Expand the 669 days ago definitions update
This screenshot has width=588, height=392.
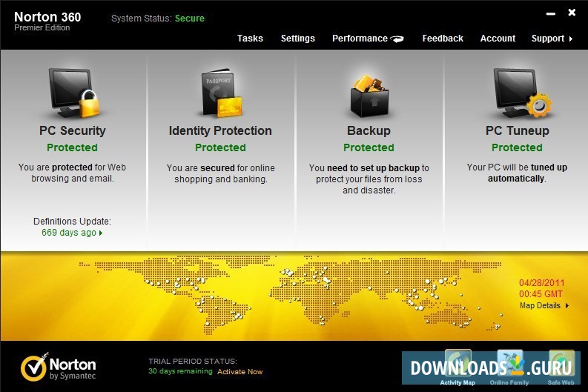(72, 233)
